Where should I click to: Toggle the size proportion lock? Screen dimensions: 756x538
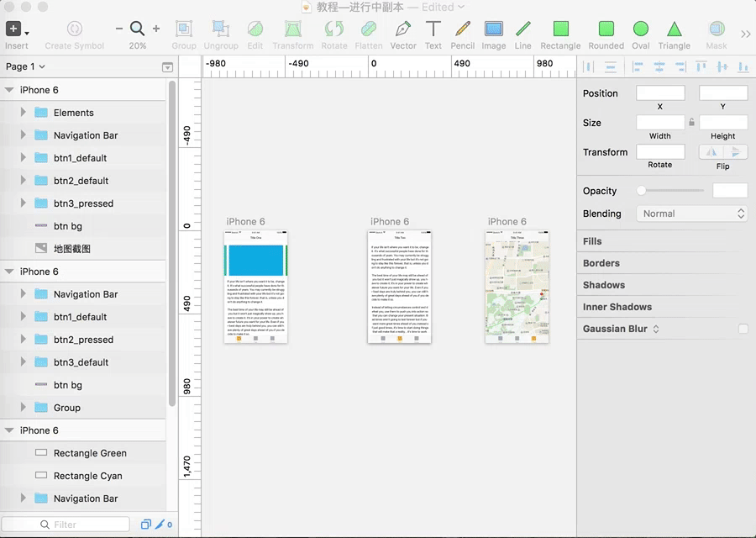pyautogui.click(x=691, y=122)
